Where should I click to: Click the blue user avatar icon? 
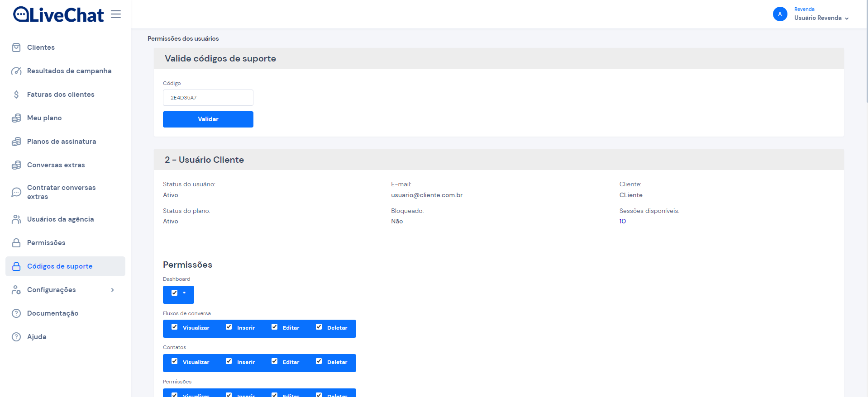coord(780,14)
